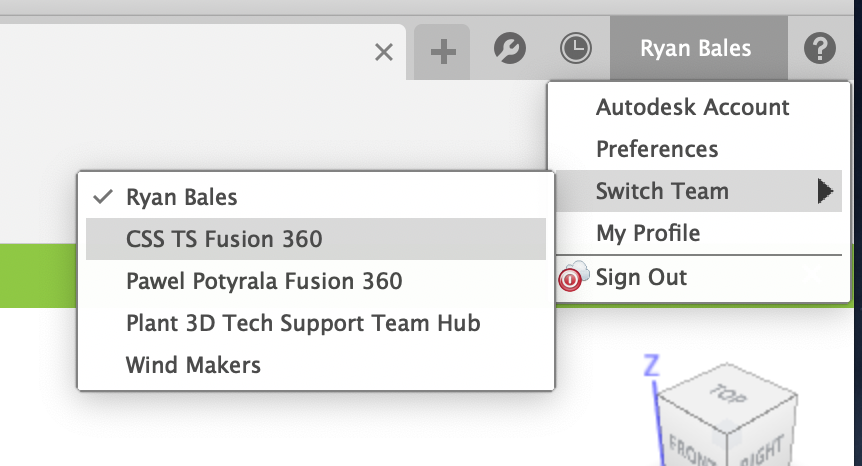Switch to Plant 3D Tech Support Team Hub
Screen dimensions: 862x466
[316, 323]
